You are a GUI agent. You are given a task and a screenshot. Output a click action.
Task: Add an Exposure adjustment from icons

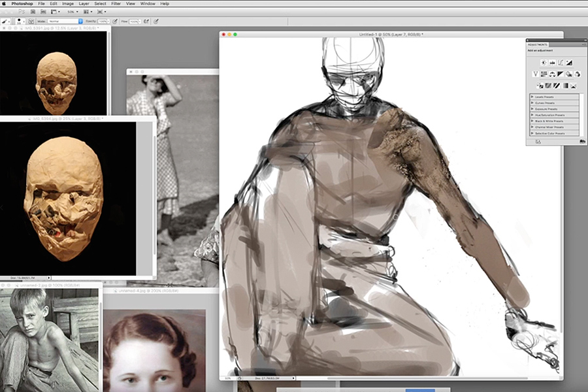coord(569,63)
